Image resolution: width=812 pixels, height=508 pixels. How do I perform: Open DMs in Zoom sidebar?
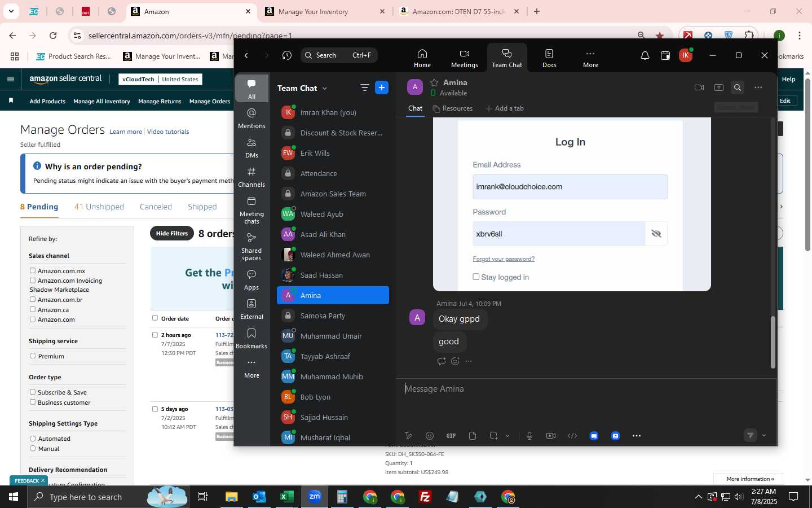[x=251, y=147]
